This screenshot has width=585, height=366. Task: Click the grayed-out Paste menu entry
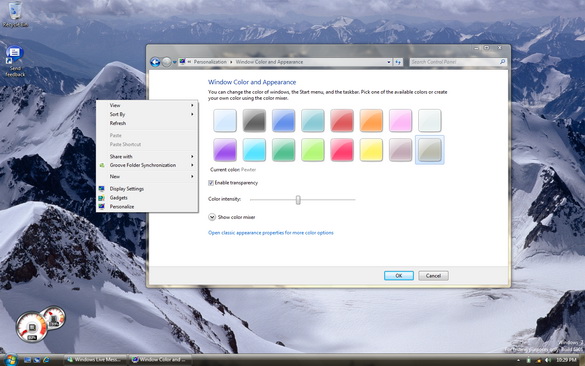pyautogui.click(x=147, y=135)
